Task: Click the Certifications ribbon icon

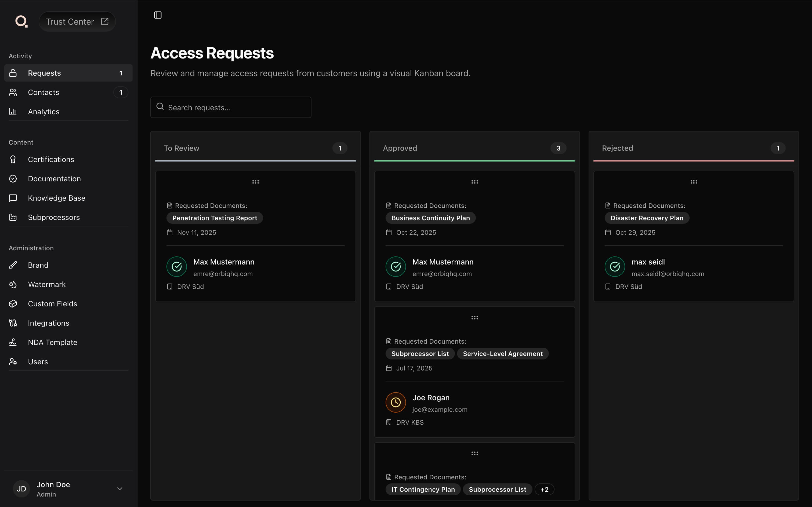Action: [x=13, y=160]
